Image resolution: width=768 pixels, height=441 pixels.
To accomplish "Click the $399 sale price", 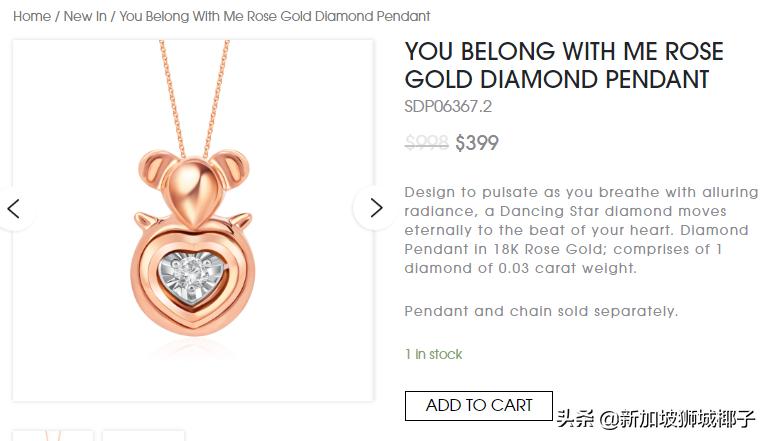I will (x=477, y=143).
